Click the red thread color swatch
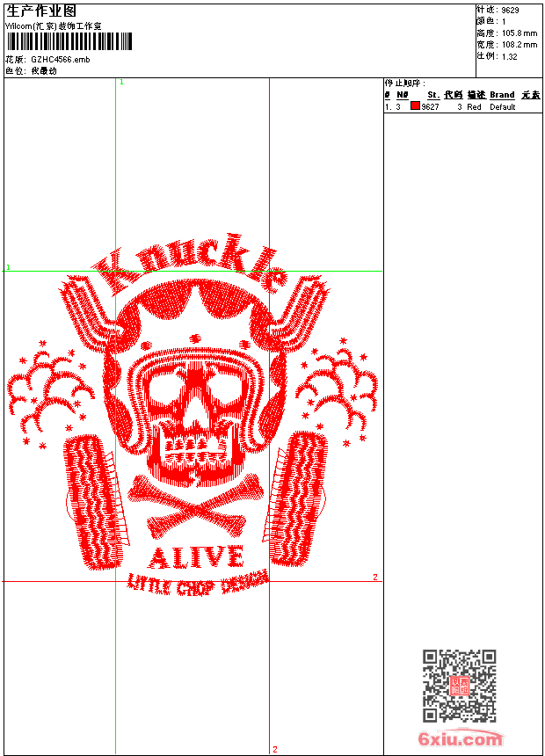The height and width of the screenshot is (756, 545). [x=415, y=106]
